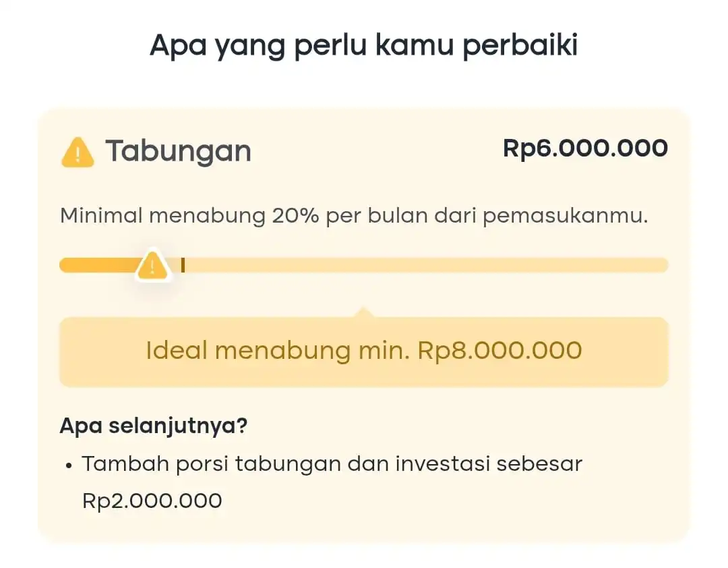Click the caution symbol in the Tabungan header
The height and width of the screenshot is (568, 728).
(x=78, y=152)
